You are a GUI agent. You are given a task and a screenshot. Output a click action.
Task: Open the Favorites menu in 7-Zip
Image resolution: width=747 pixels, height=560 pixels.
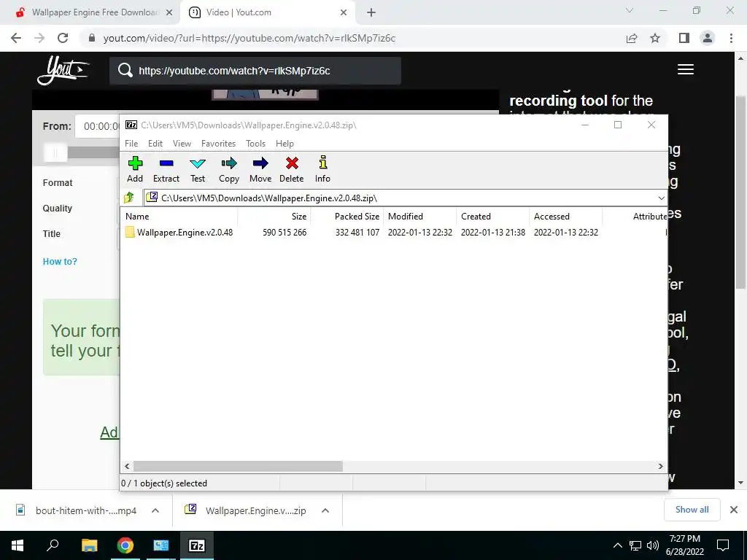(x=218, y=144)
